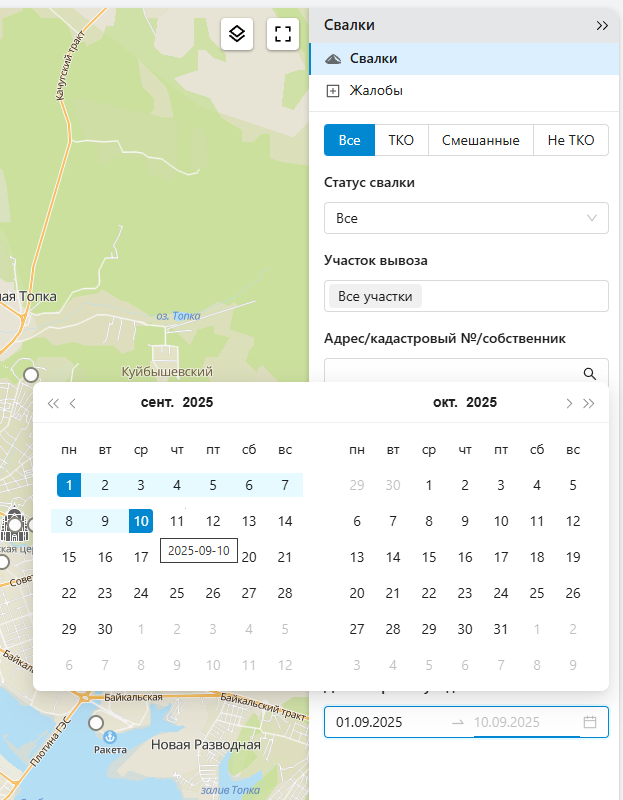This screenshot has width=623, height=800.
Task: Open the Участок вывоза selector
Action: point(466,296)
